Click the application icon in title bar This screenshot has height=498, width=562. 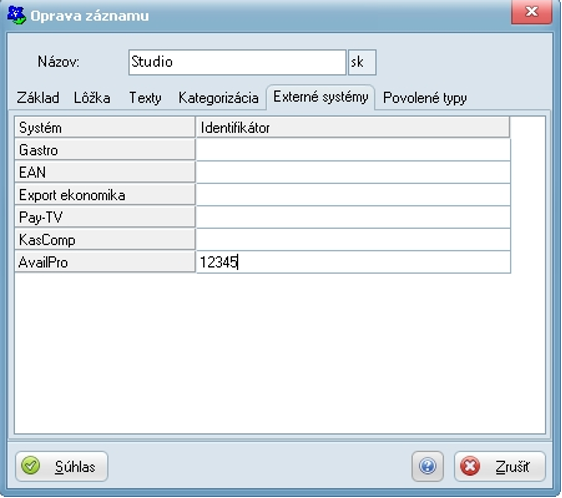click(16, 15)
